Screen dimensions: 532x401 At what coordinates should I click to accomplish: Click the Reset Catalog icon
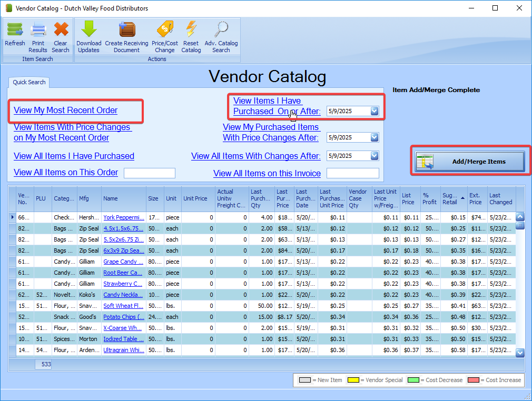pos(191,35)
